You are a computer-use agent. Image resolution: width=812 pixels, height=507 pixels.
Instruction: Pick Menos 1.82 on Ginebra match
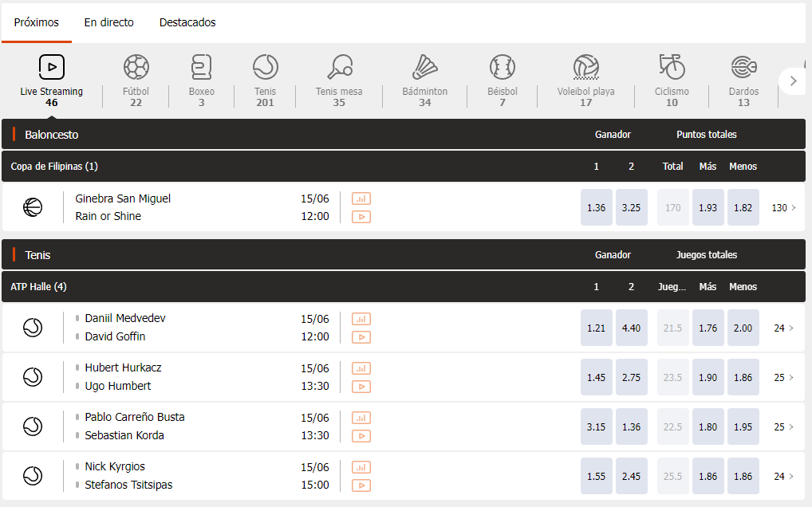(x=743, y=208)
